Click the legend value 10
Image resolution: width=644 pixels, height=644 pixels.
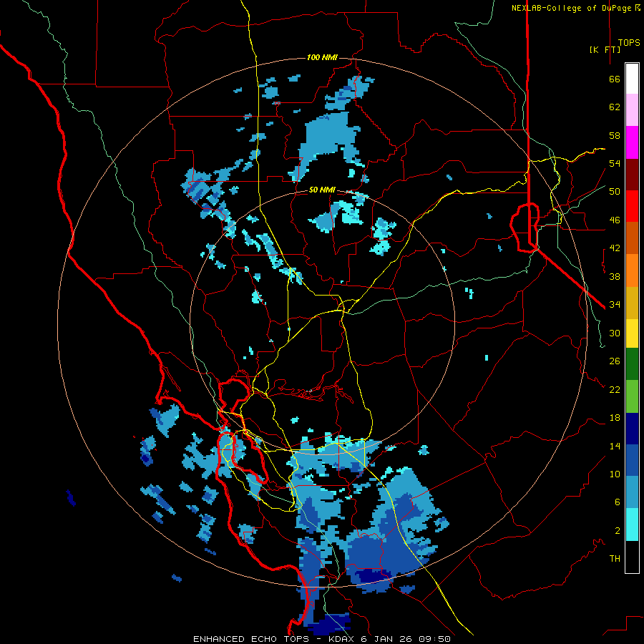tap(615, 474)
